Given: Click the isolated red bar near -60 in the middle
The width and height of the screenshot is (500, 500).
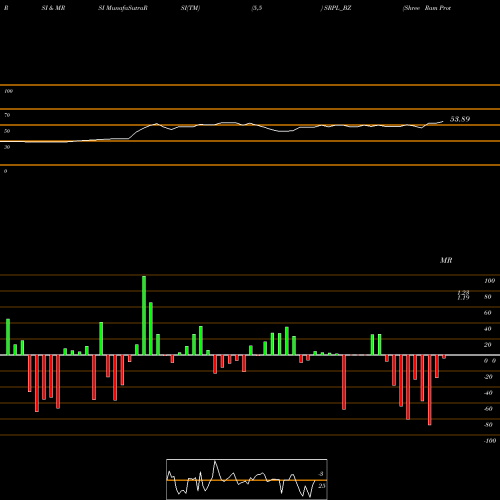Looking at the screenshot, I should click(x=344, y=382).
